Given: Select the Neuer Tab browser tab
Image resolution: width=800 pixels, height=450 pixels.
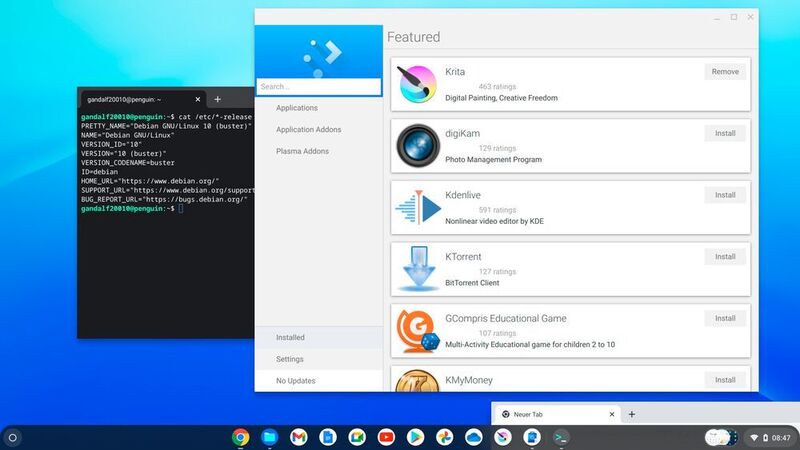Looking at the screenshot, I should click(557, 414).
